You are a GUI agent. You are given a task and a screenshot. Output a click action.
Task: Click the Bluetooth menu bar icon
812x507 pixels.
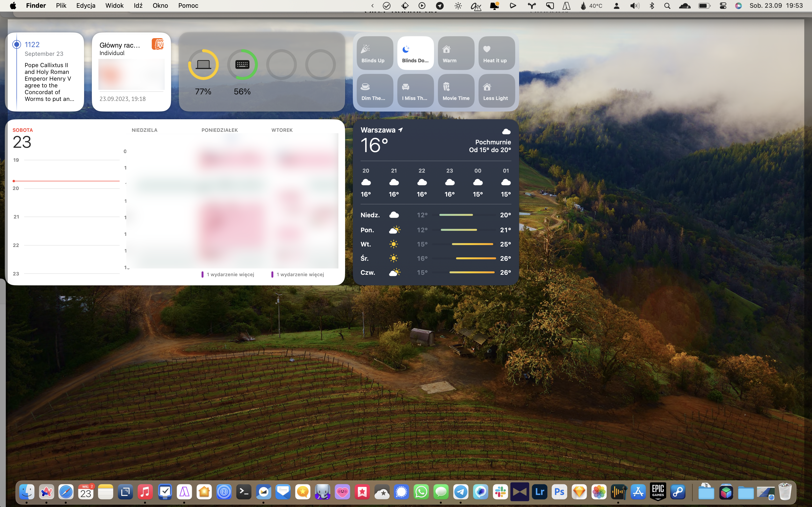[652, 6]
